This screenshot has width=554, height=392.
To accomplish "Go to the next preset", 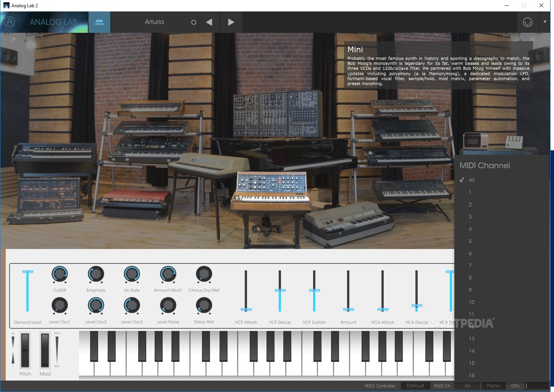I will [x=231, y=22].
